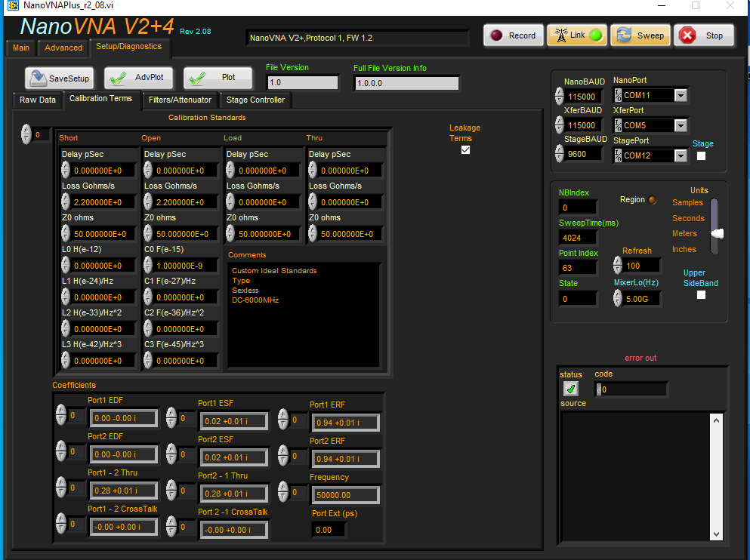
Task: Click the Comments text box
Action: 304,315
